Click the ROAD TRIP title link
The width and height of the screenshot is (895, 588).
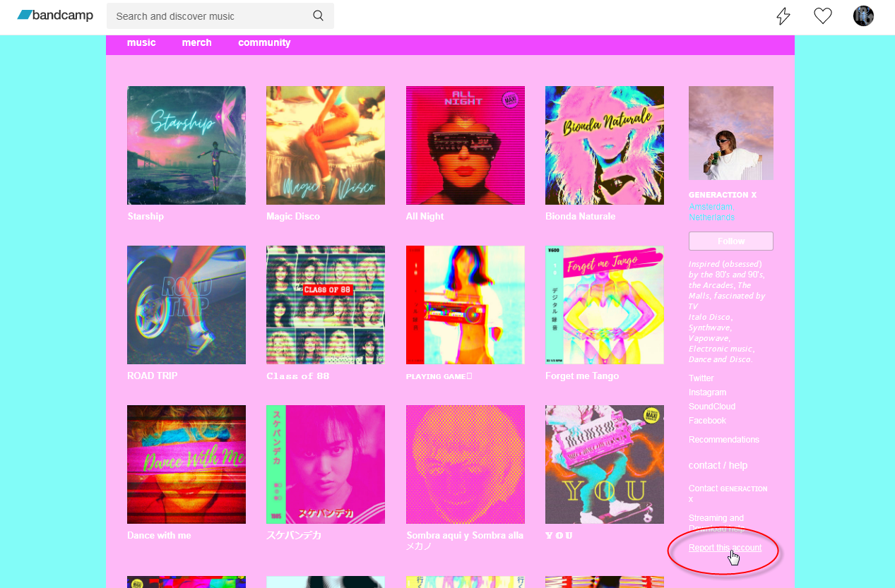tap(153, 376)
